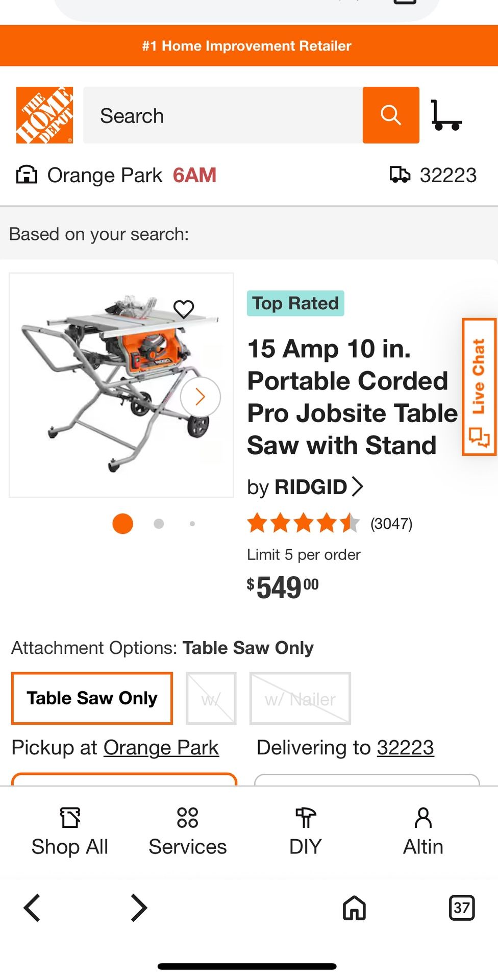Viewport: 498px width, 980px height.
Task: Select the second carousel pagination dot
Action: pos(158,524)
